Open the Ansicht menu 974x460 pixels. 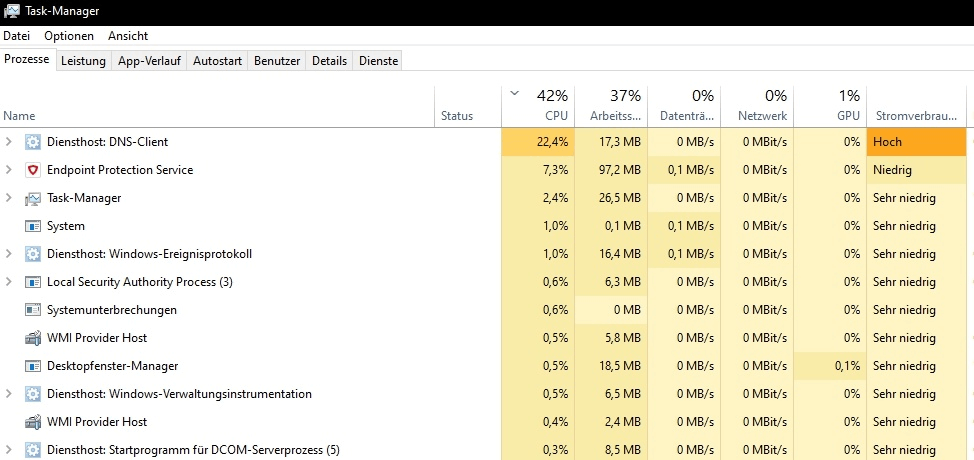tap(128, 36)
